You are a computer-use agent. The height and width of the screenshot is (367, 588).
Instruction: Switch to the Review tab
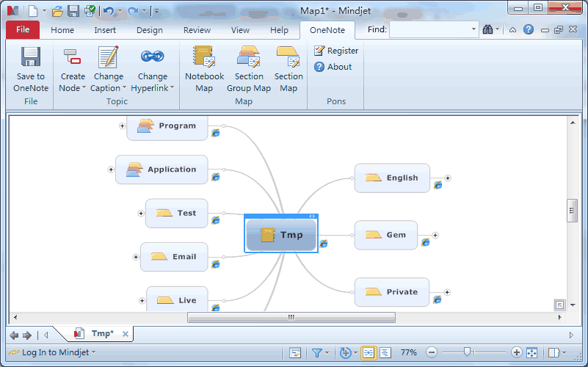[197, 30]
